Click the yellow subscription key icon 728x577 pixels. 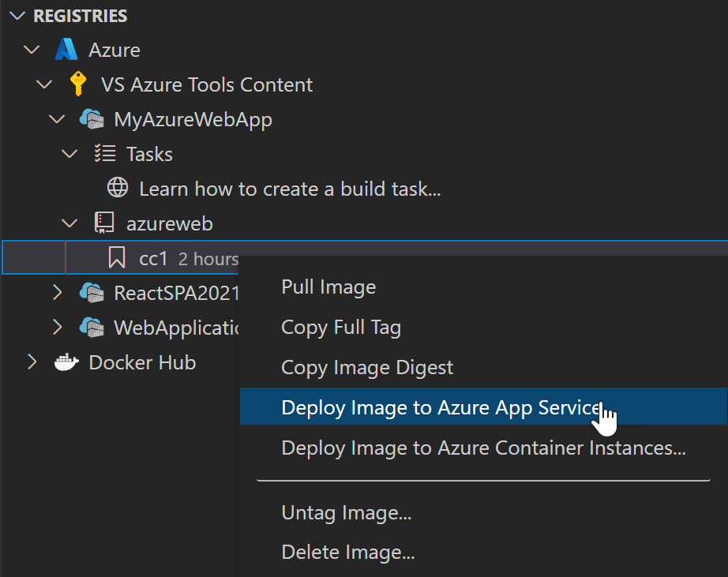[x=78, y=84]
